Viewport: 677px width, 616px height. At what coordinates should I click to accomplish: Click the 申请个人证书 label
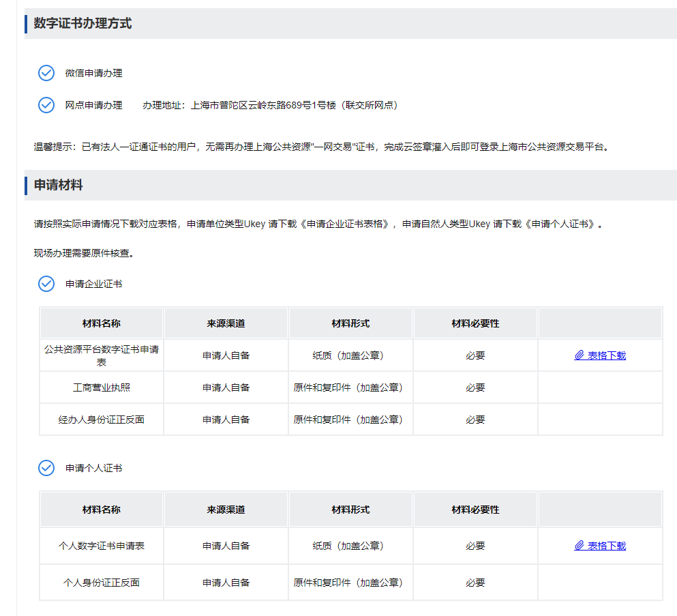click(93, 468)
